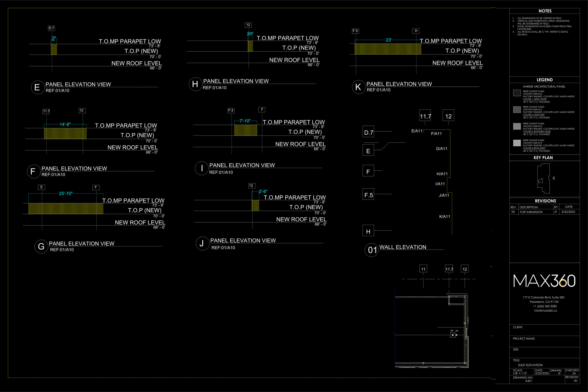Click the F.5 grid box in wall elevation
The image size is (588, 392).
pos(368,194)
